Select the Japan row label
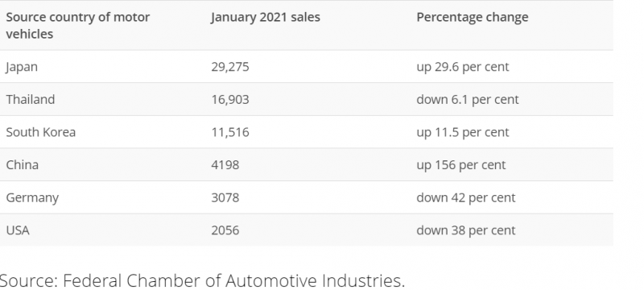 tap(22, 67)
